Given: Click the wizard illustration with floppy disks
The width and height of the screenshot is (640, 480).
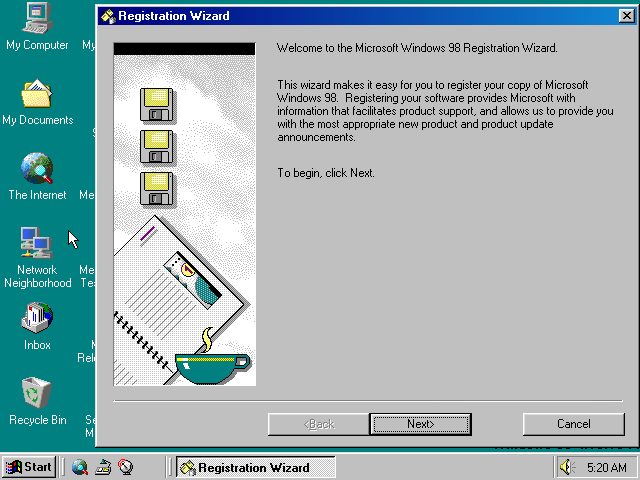Looking at the screenshot, I should click(184, 214).
